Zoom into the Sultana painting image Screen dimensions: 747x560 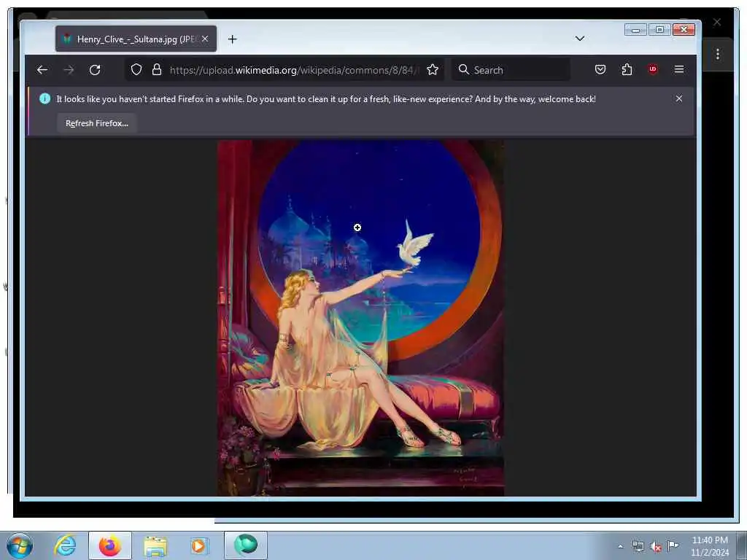coord(360,318)
